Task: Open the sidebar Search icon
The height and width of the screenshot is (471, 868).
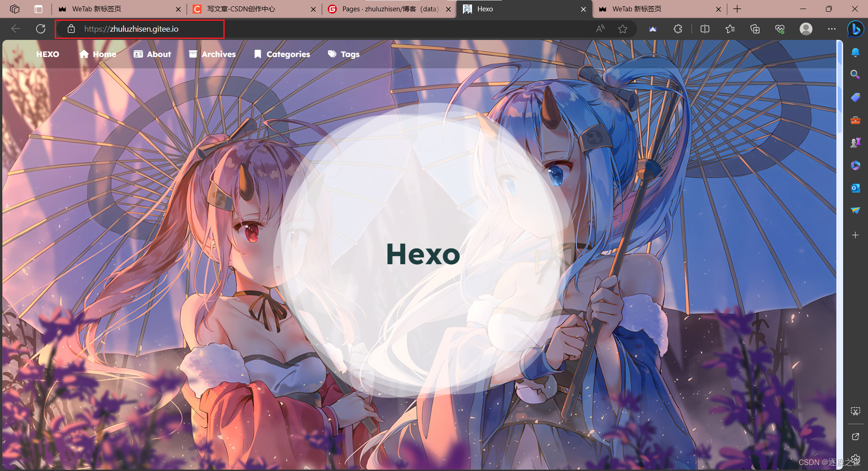Action: (x=855, y=74)
